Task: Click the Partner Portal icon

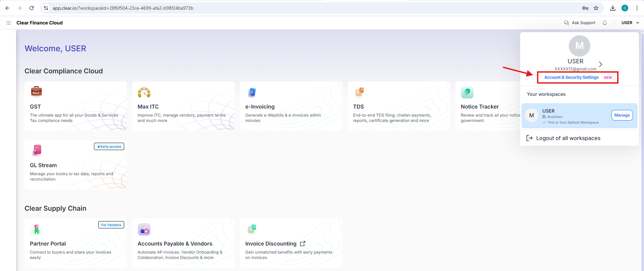Action: click(37, 229)
